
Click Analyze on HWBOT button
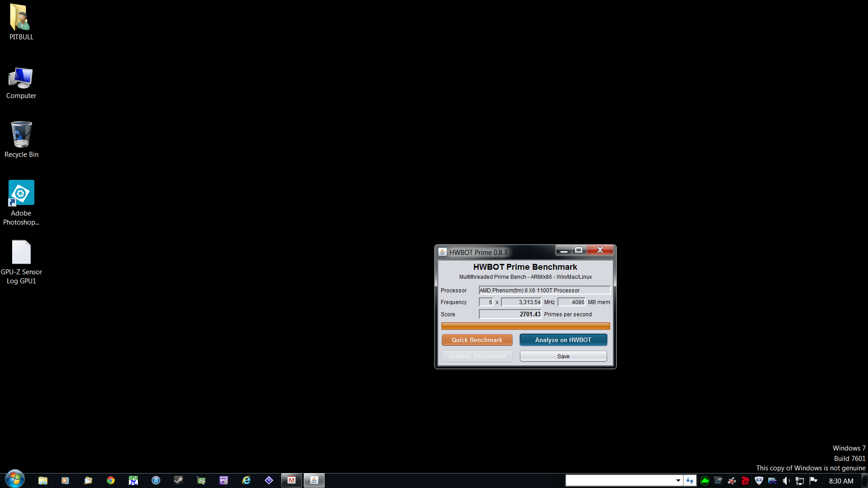point(563,340)
